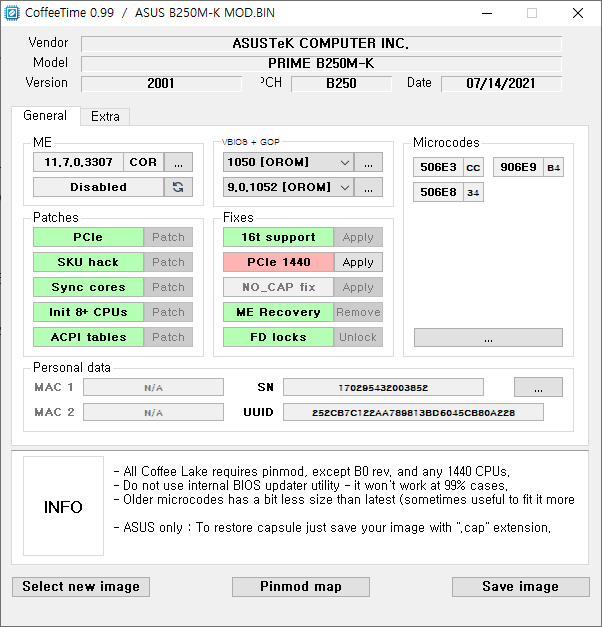
Task: Open GOP 9.0.1052 [OROM] dropdown
Action: click(288, 187)
